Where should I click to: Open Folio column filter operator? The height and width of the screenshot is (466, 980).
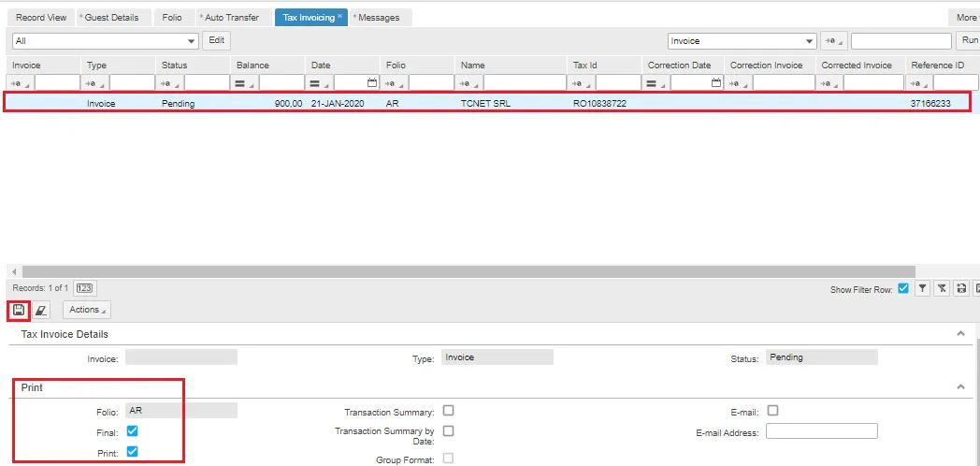395,82
